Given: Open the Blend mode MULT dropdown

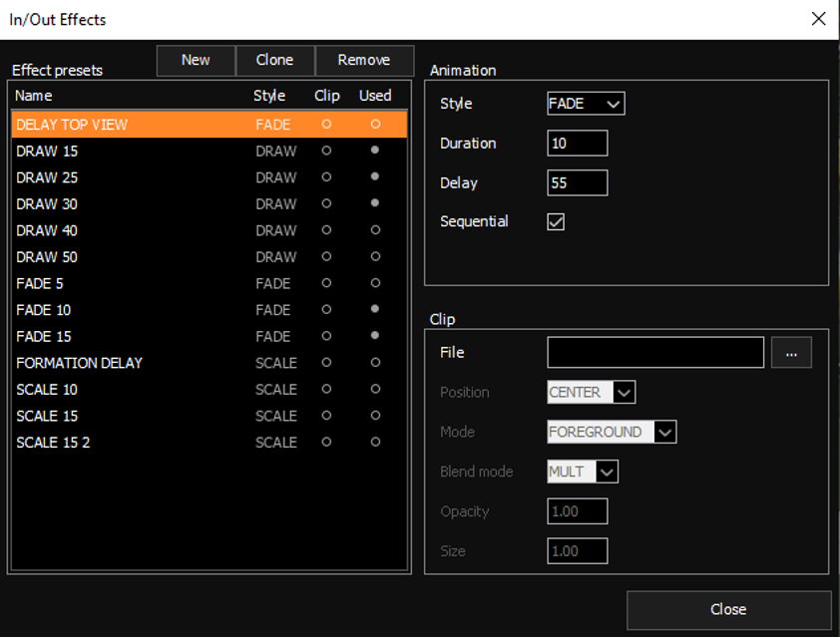Looking at the screenshot, I should [x=583, y=473].
